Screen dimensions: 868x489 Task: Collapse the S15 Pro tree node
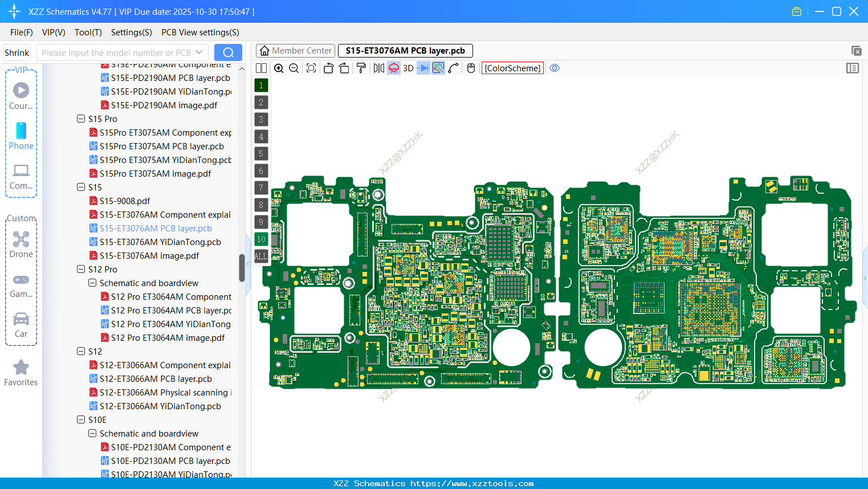(81, 119)
